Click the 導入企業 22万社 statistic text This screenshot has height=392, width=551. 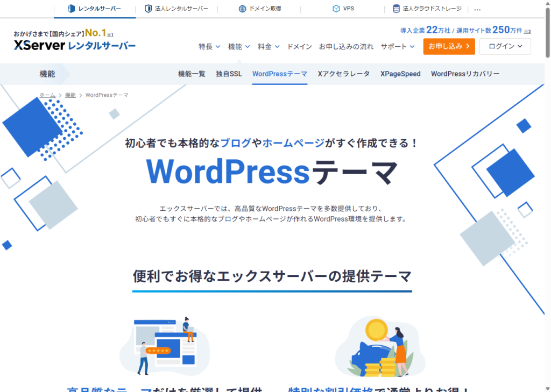point(426,30)
